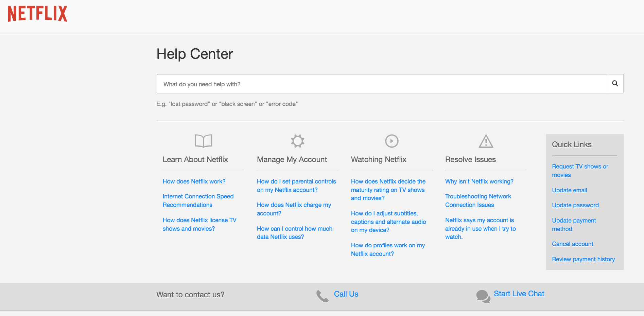Click the magnifying glass search icon
The height and width of the screenshot is (316, 644).
[x=615, y=84]
